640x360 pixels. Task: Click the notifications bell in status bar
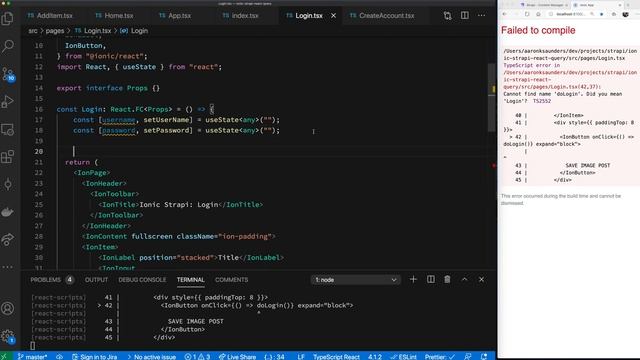coord(484,356)
